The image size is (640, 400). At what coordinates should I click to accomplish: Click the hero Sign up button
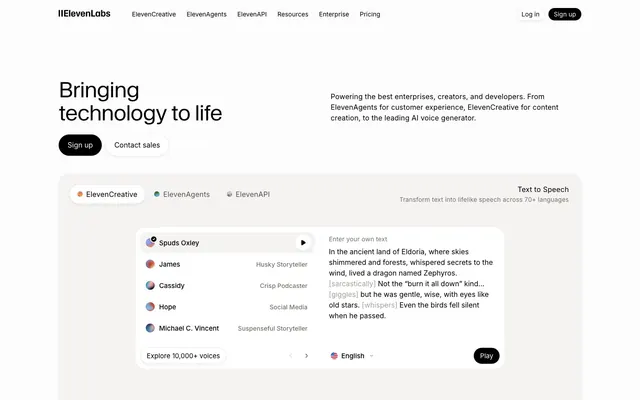[80, 145]
